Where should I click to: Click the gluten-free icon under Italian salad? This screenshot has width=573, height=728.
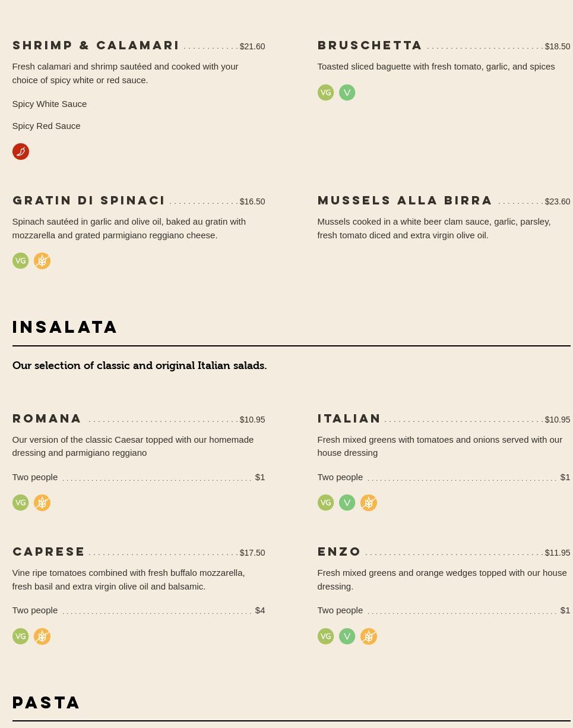click(369, 503)
